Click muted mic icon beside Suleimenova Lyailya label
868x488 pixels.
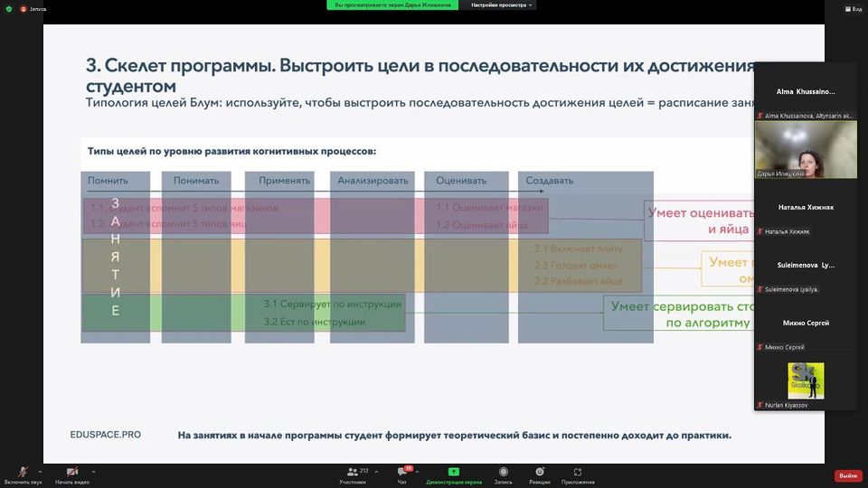coord(760,289)
